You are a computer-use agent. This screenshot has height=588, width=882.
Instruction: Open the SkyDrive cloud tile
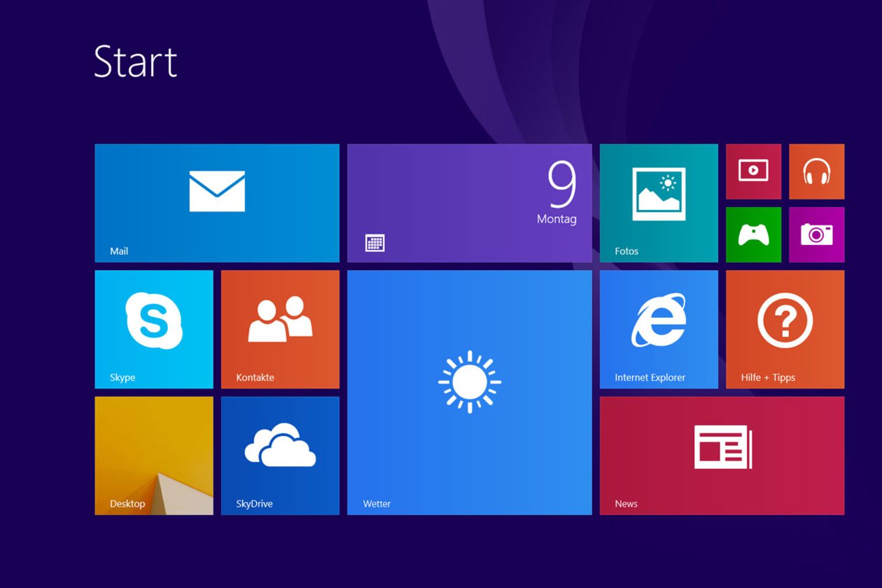(x=280, y=455)
